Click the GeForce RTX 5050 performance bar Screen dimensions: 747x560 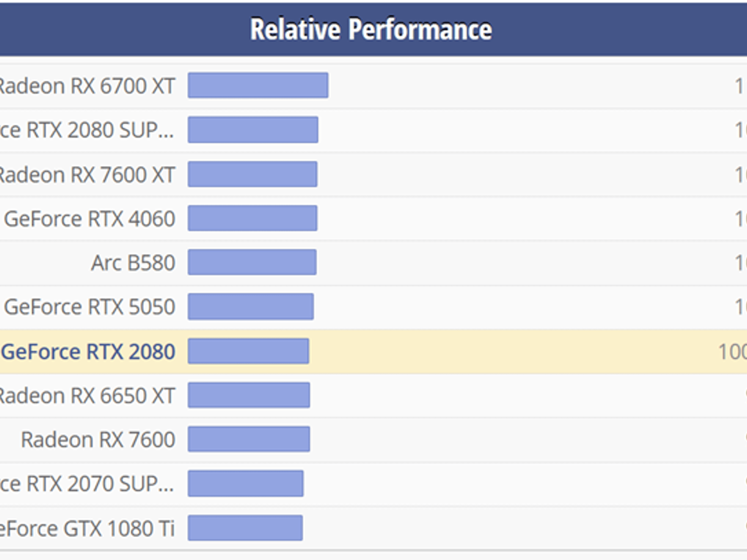[251, 307]
